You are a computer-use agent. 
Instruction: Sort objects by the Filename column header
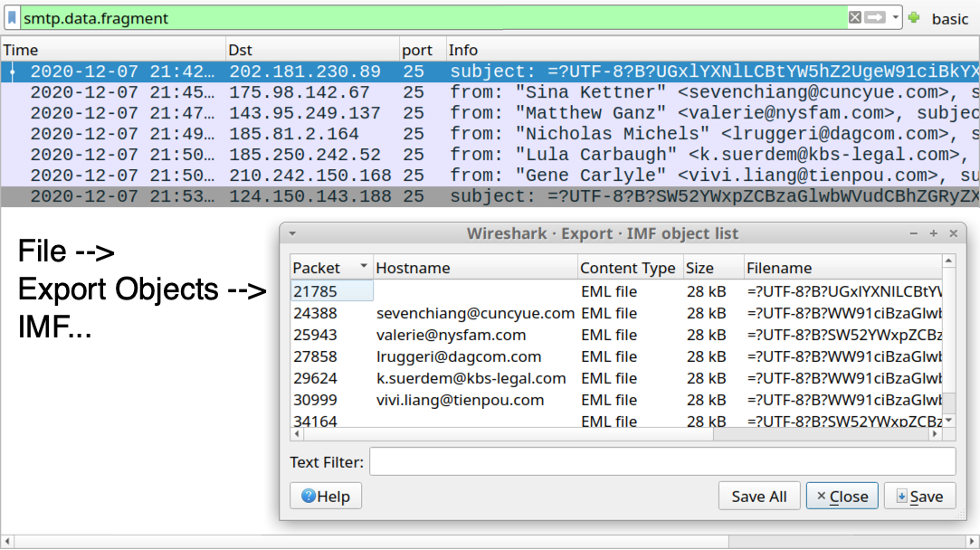pyautogui.click(x=843, y=268)
